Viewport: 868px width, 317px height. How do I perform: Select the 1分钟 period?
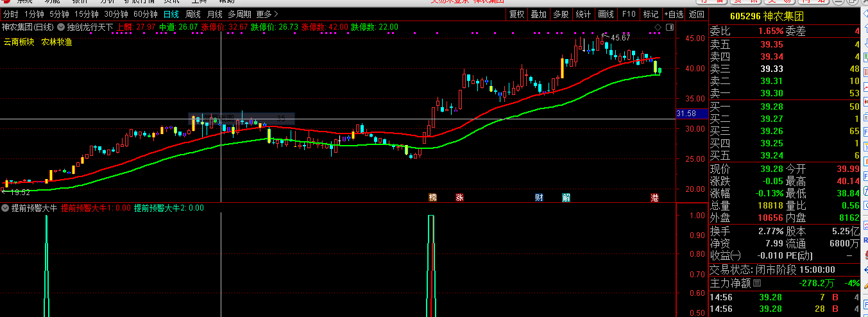point(34,14)
